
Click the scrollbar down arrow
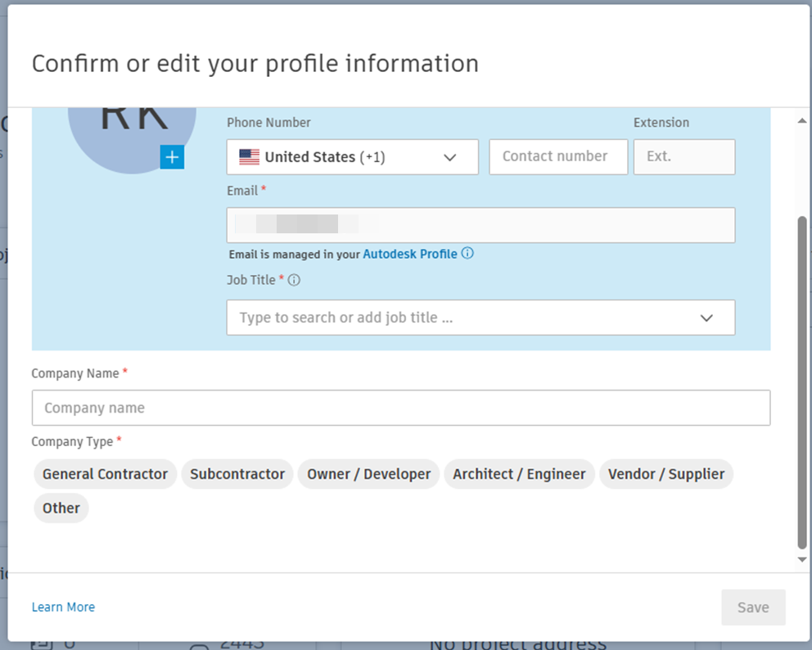pos(802,562)
